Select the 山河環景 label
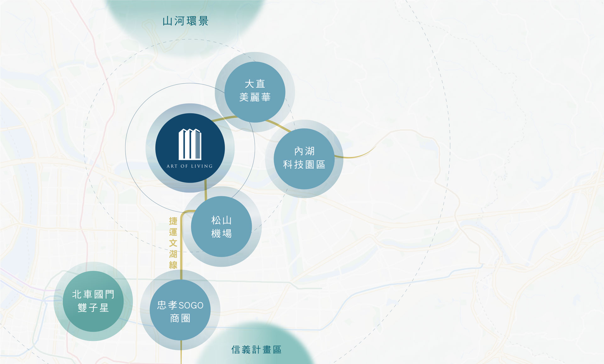Viewport: 604px width, 364px height. coord(186,21)
